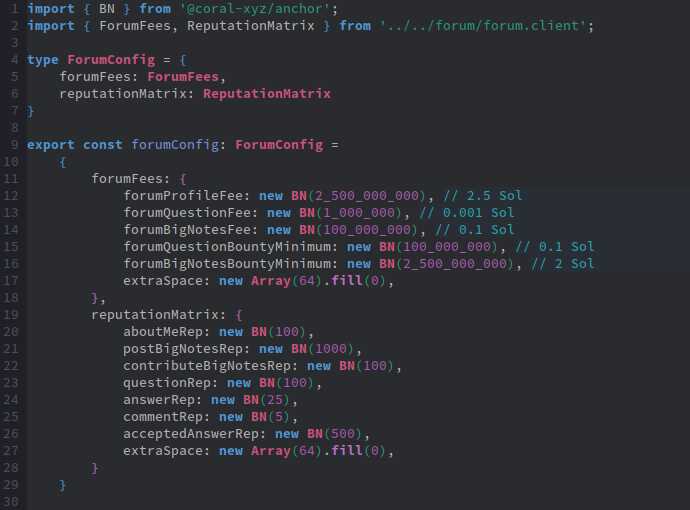Click line number 29 in the gutter
This screenshot has height=510, width=690.
[x=11, y=485]
